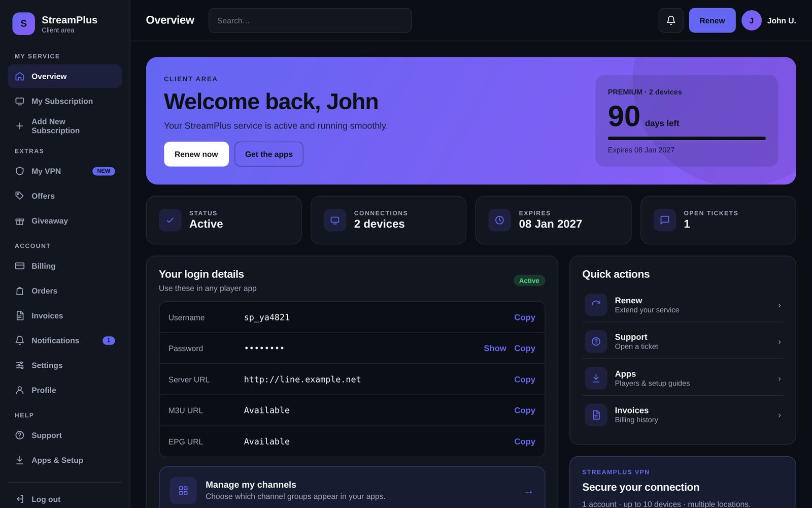Click the Giveaway gift icon in sidebar
The width and height of the screenshot is (812, 508).
(20, 221)
